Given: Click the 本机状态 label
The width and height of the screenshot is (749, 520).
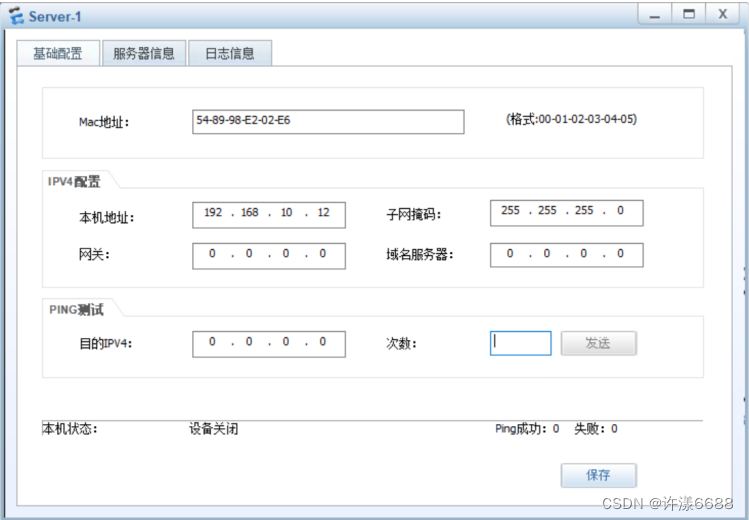Looking at the screenshot, I should (x=70, y=429).
